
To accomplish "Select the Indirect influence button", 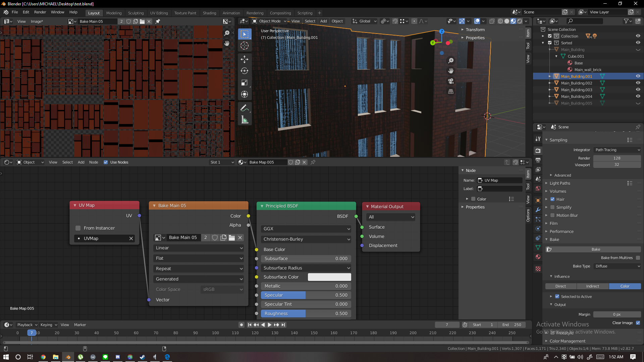I will point(592,286).
